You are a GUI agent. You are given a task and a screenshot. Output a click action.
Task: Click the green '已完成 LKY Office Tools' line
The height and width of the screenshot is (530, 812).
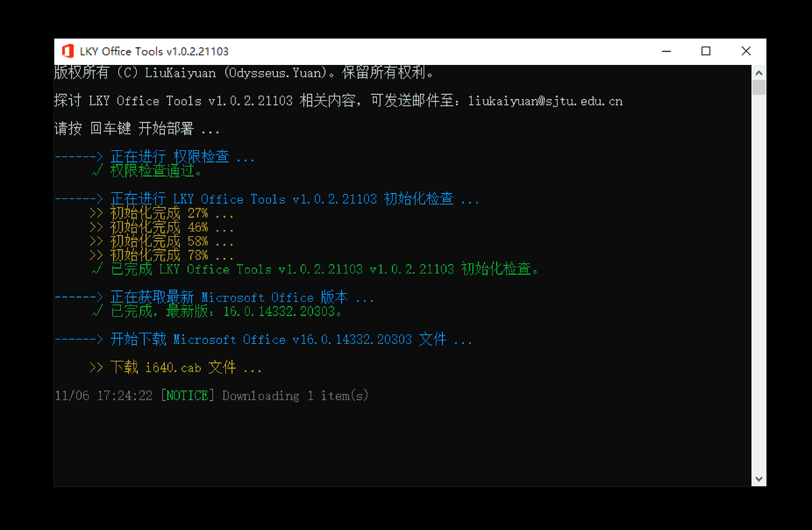pyautogui.click(x=316, y=269)
